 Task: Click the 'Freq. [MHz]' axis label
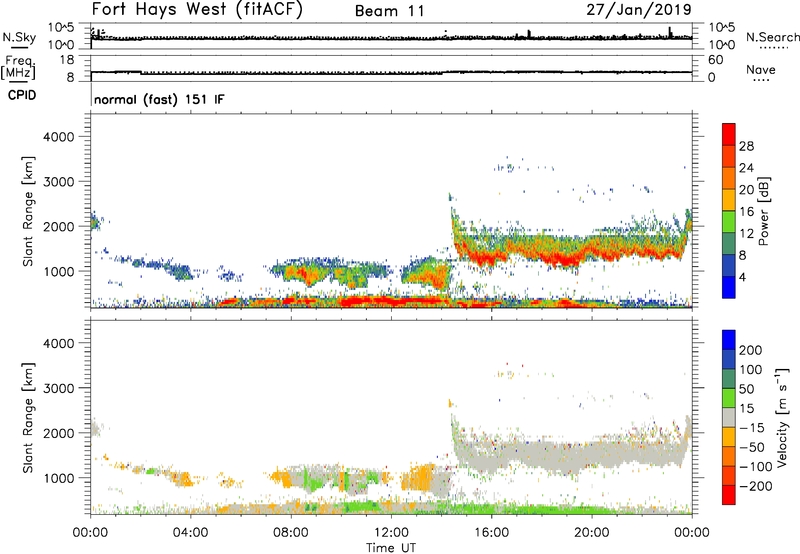(18, 67)
